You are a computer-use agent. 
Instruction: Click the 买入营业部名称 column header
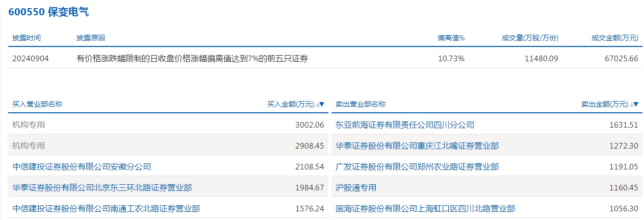37,104
